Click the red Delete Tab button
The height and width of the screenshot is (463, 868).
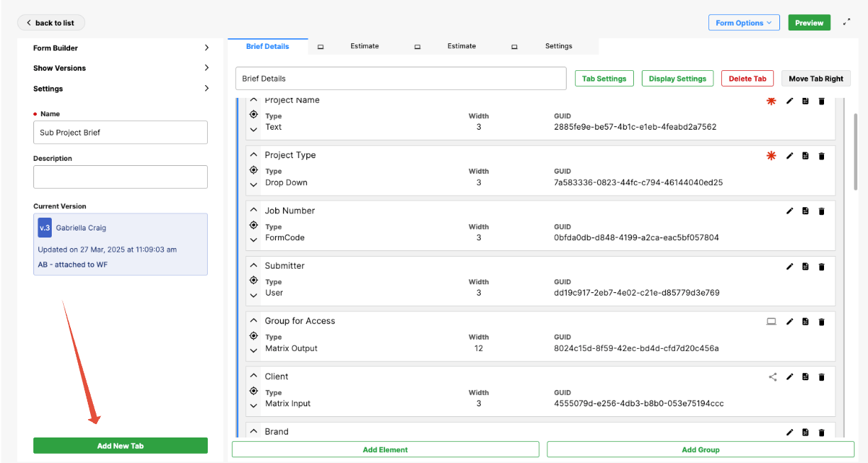[x=747, y=79]
